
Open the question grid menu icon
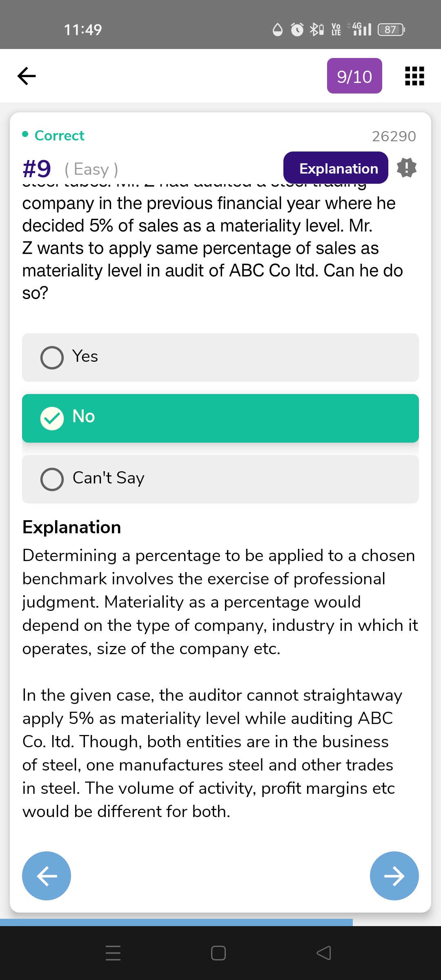[x=414, y=76]
